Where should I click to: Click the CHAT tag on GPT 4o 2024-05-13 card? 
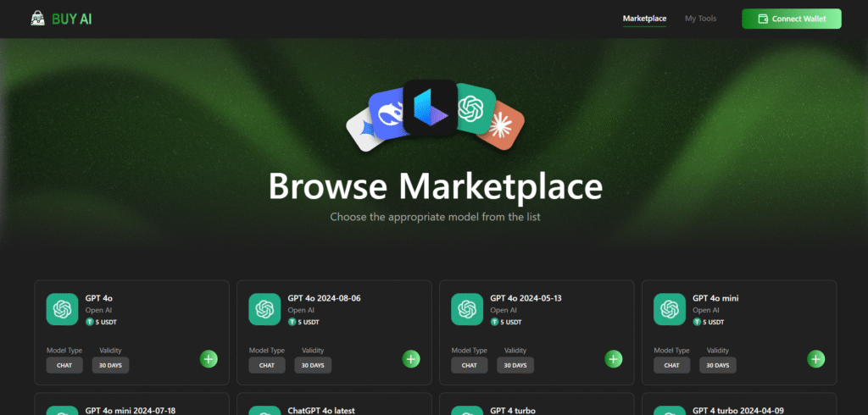point(470,365)
